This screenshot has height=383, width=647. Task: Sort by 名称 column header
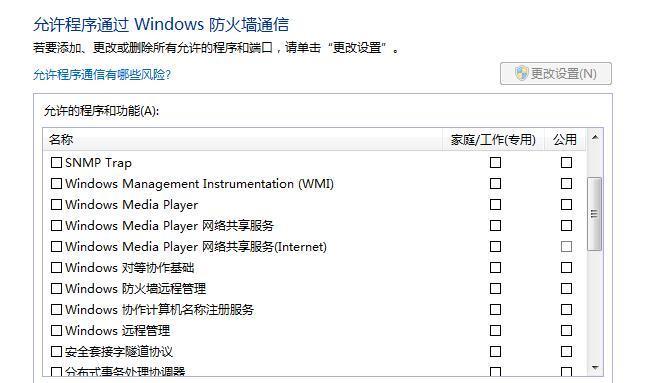(243, 139)
